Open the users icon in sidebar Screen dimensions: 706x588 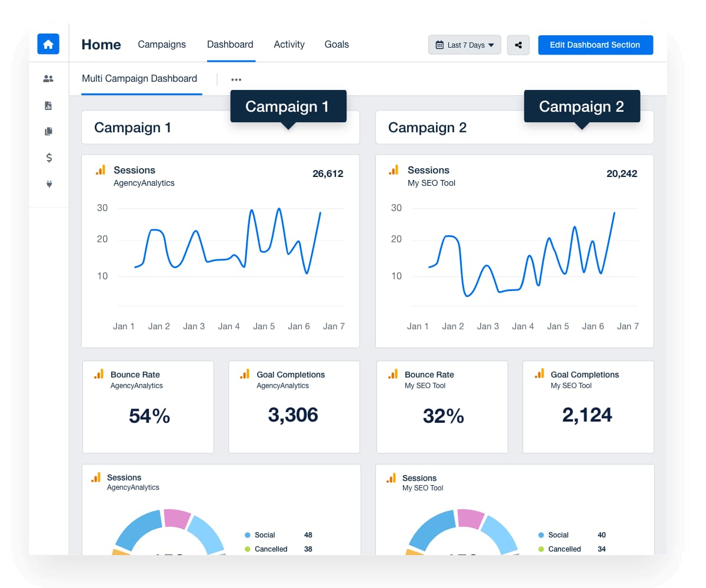(49, 78)
